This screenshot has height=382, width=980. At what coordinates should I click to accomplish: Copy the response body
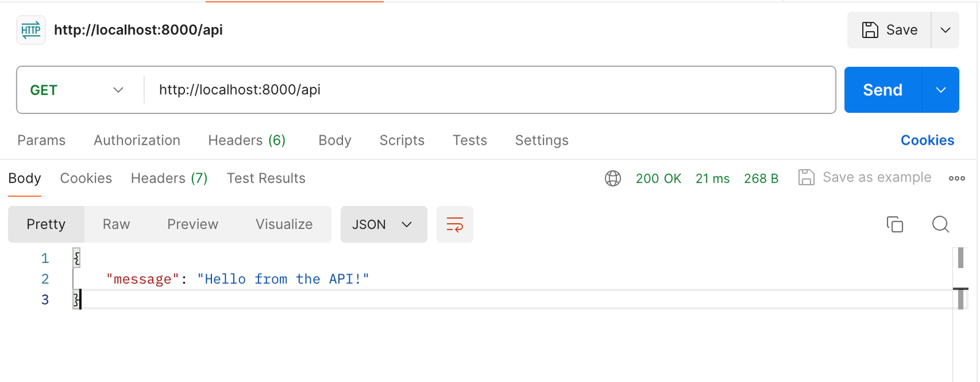point(895,224)
